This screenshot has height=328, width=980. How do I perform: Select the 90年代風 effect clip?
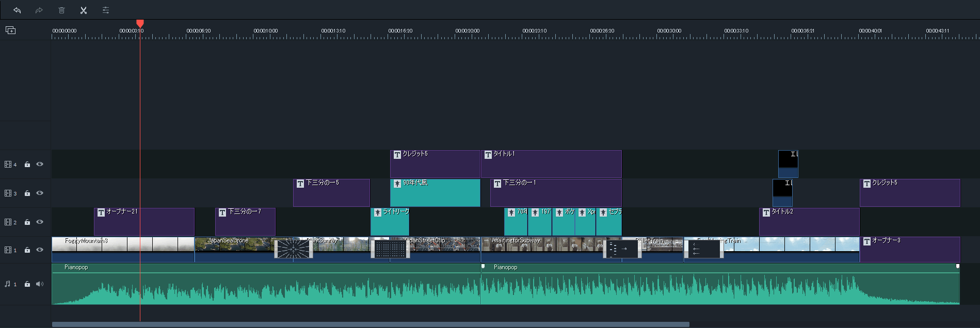(435, 194)
